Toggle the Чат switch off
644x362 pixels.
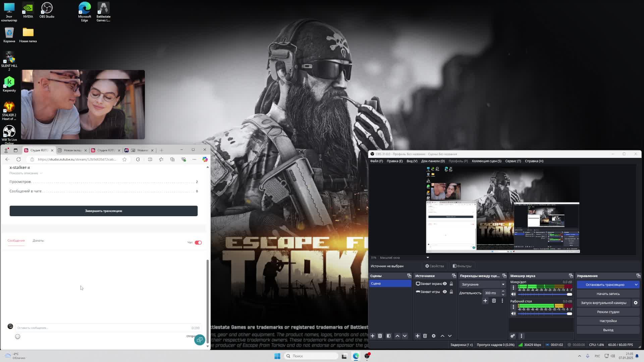(x=198, y=242)
